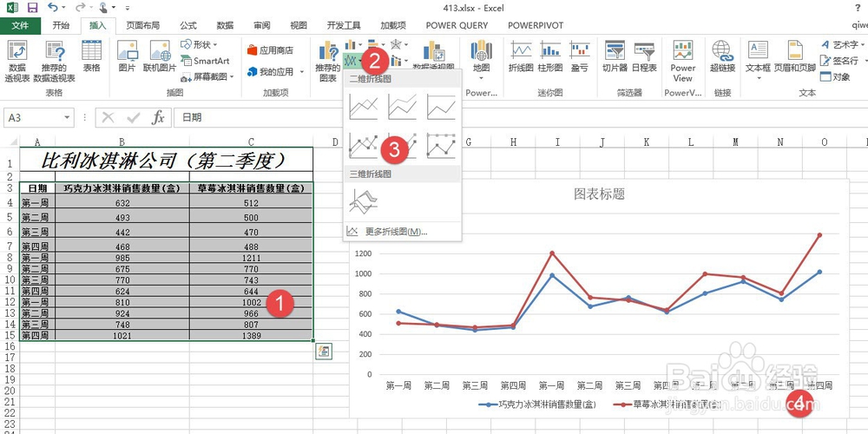Switch to the 数据 tab

(x=225, y=25)
